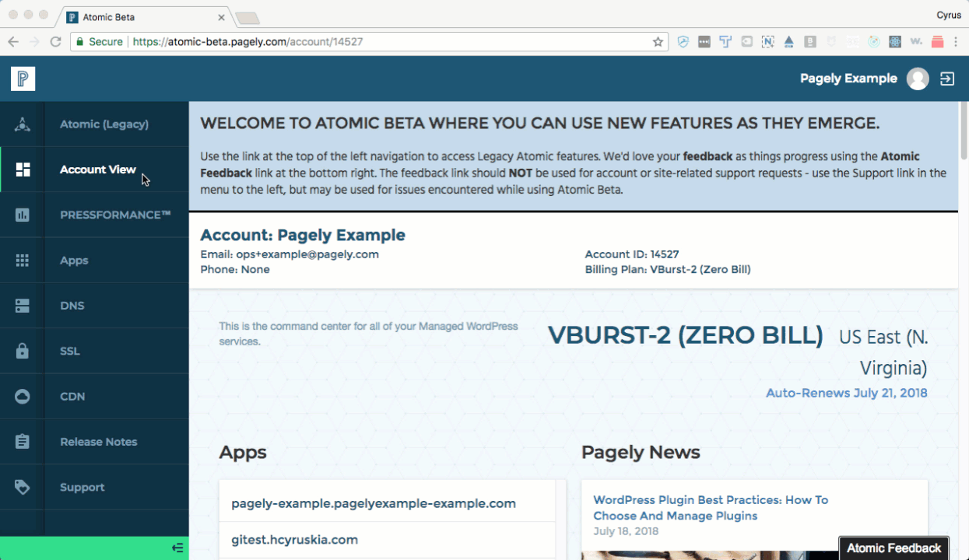This screenshot has height=560, width=969.
Task: Click the gray B extension icon
Action: 810,42
